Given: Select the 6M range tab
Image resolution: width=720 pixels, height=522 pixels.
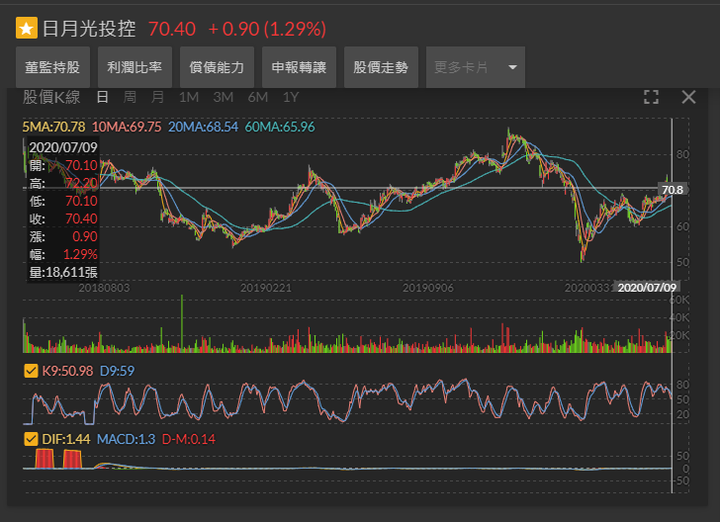Looking at the screenshot, I should [258, 97].
